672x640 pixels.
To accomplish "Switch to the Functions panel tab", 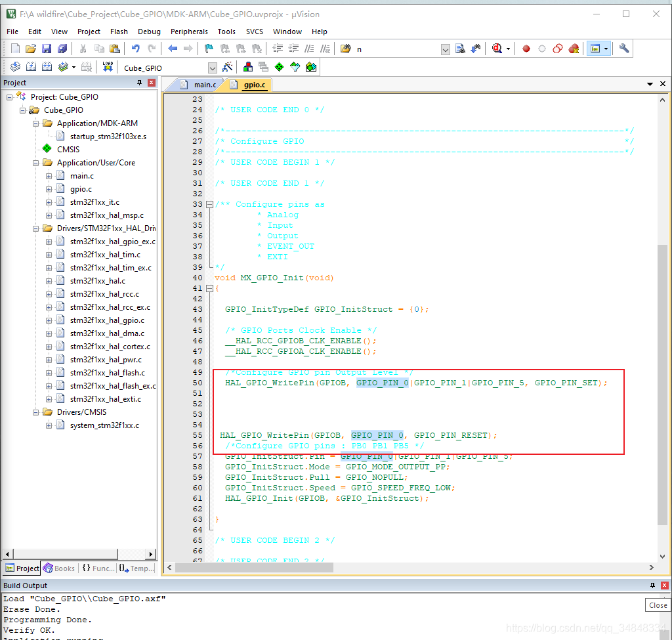I will coord(98,568).
